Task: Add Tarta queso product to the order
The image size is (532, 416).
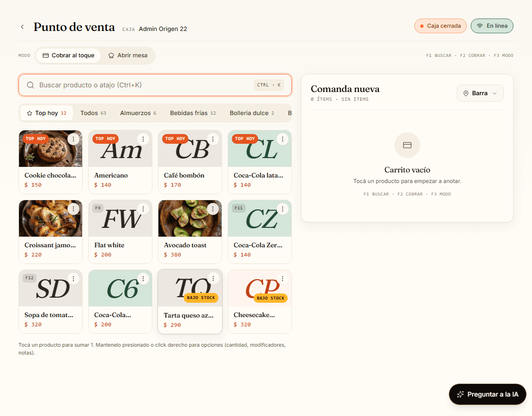Action: 190,301
